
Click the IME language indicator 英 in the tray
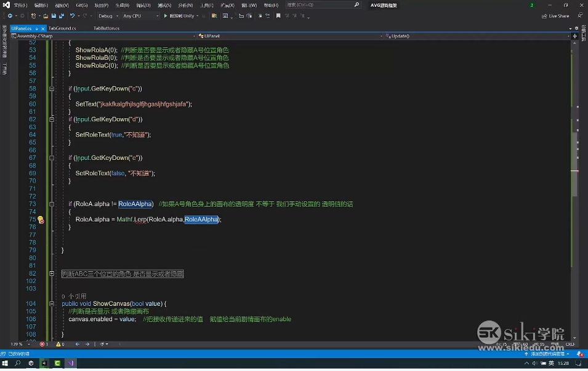[x=551, y=363]
